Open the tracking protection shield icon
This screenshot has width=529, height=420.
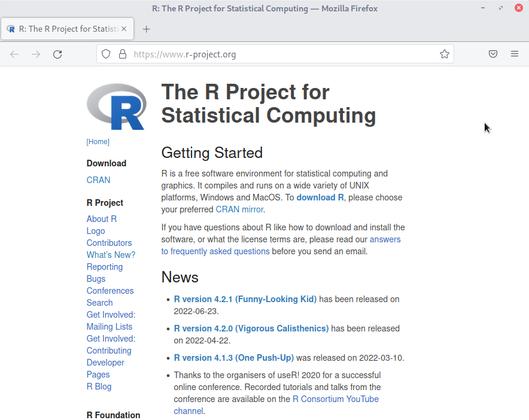coord(106,54)
